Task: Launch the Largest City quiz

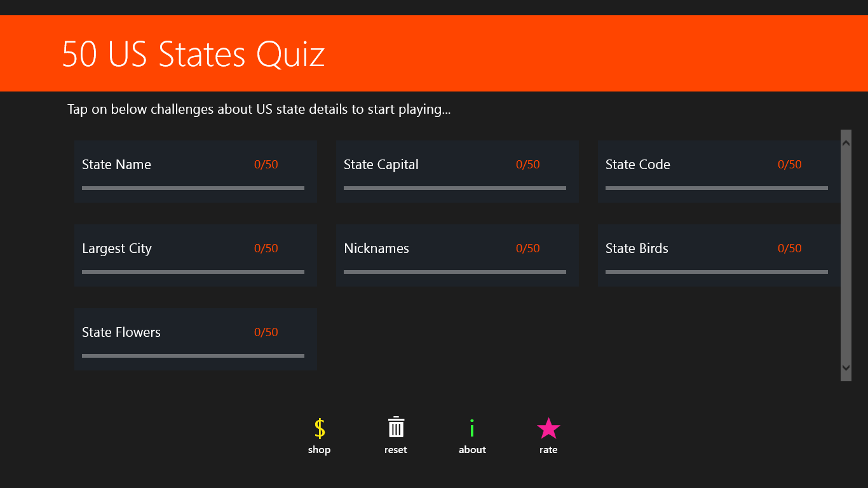Action: (195, 255)
